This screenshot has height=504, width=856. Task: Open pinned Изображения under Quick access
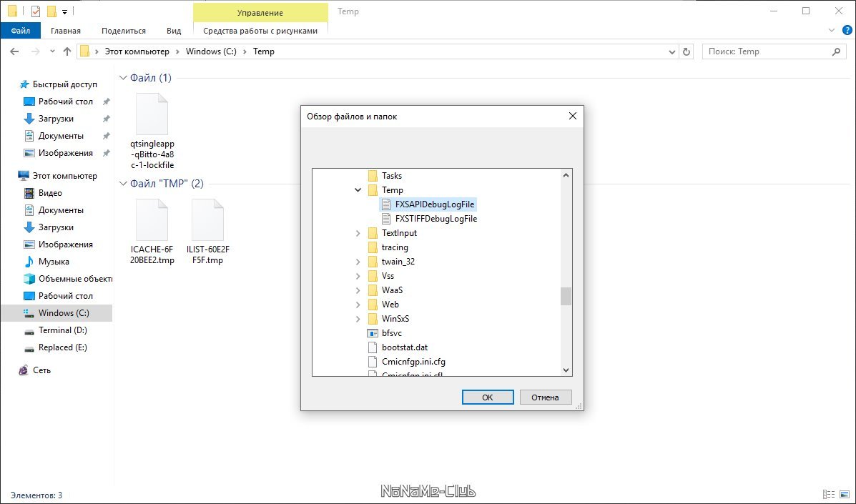pyautogui.click(x=66, y=153)
